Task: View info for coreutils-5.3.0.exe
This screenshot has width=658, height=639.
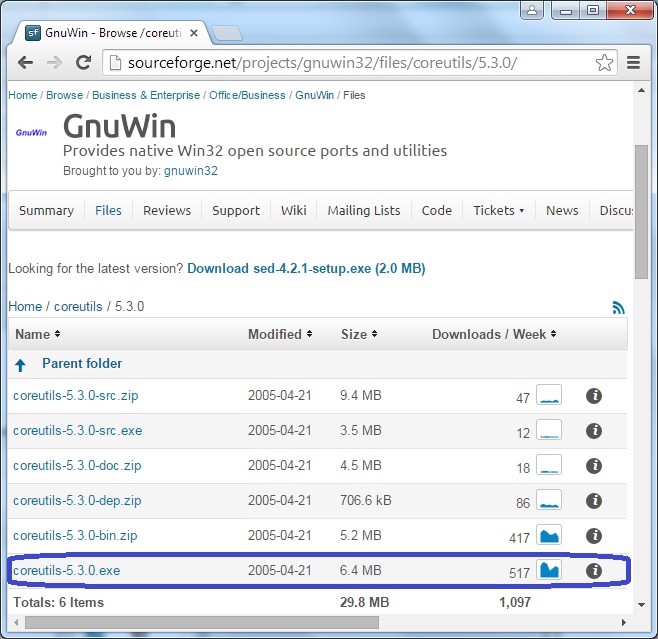Action: pos(593,571)
